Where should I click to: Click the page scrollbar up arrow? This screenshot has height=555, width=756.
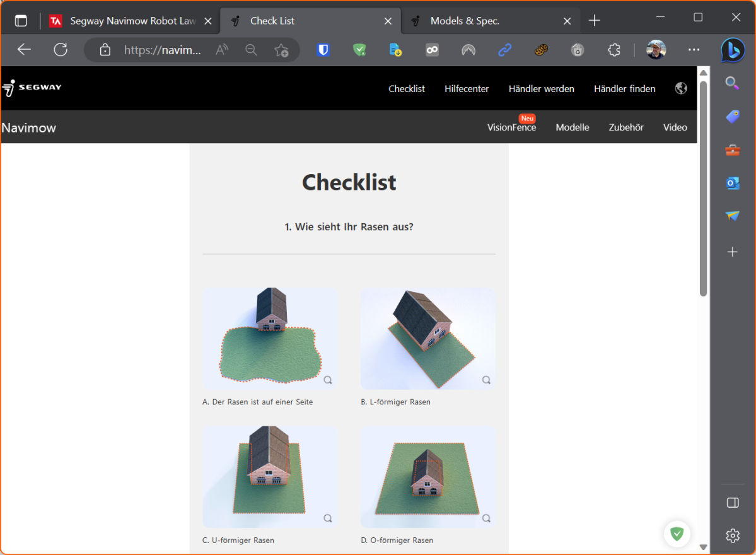pyautogui.click(x=704, y=73)
